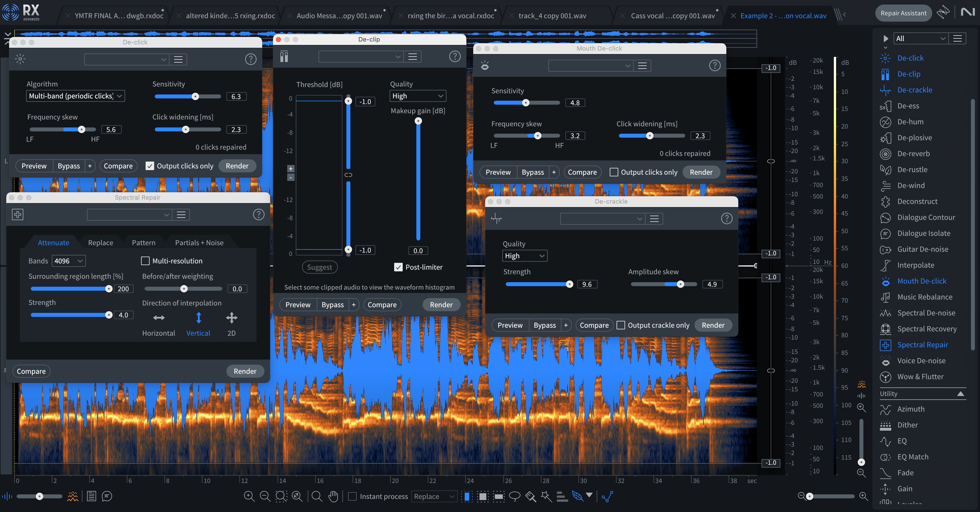Open the Voice De-noise module
Viewport: 980px width, 512px height.
point(921,361)
